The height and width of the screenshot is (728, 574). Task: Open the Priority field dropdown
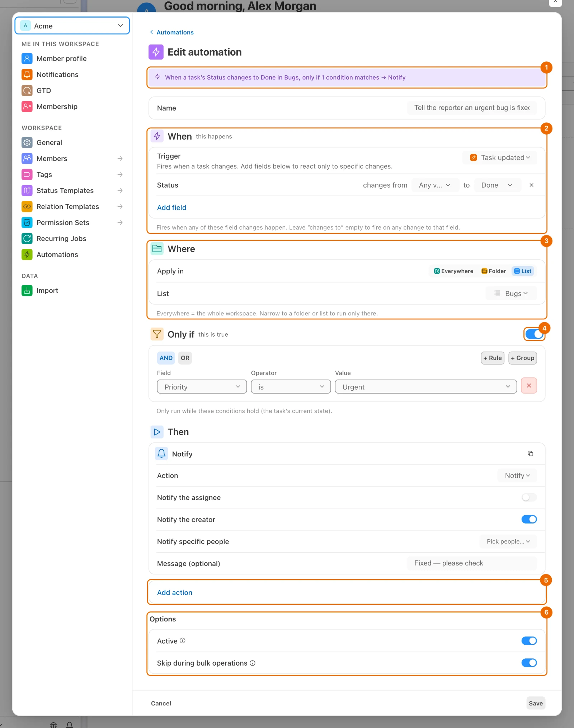[202, 387]
